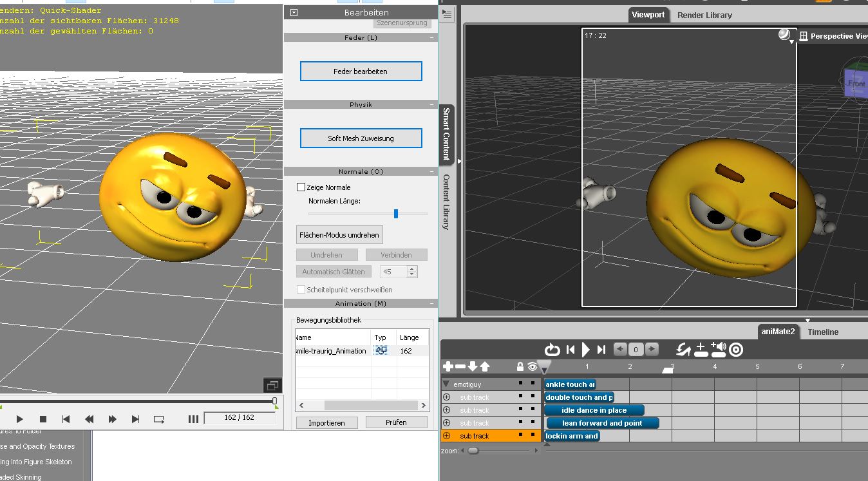Expand the sub track with idle dance clip
868x481 pixels.
click(446, 410)
